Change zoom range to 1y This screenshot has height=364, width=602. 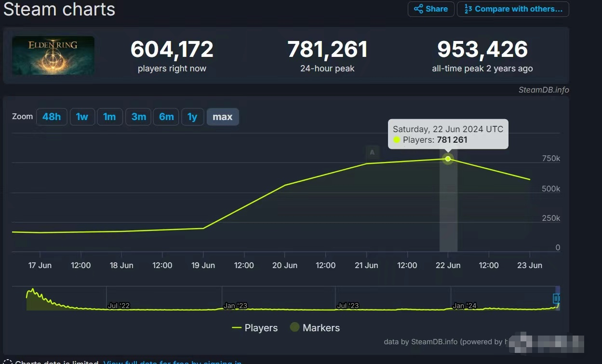(x=192, y=117)
